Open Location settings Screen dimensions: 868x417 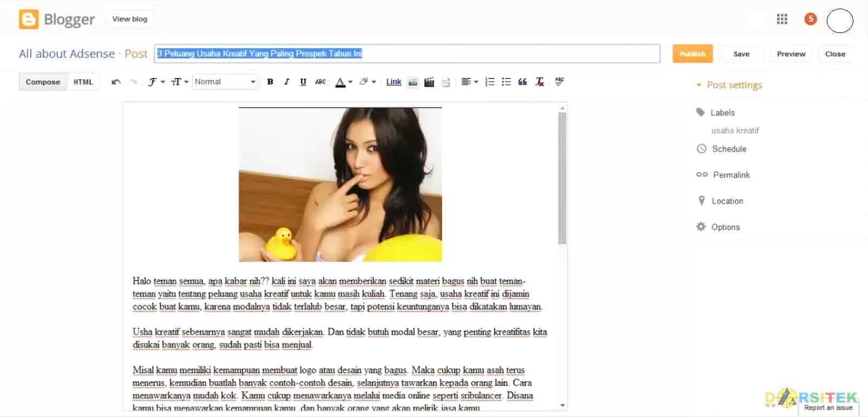point(720,201)
